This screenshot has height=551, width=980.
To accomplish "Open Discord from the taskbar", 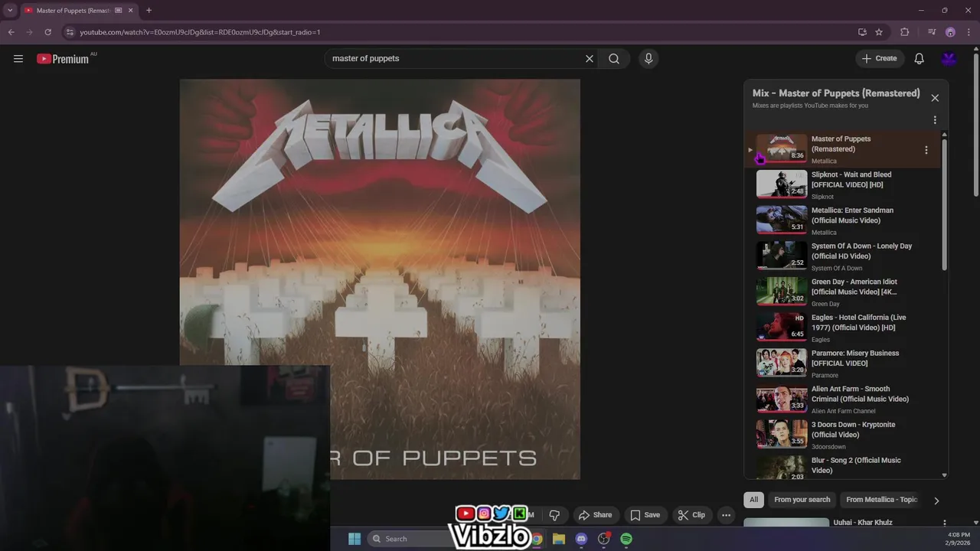I will [581, 539].
